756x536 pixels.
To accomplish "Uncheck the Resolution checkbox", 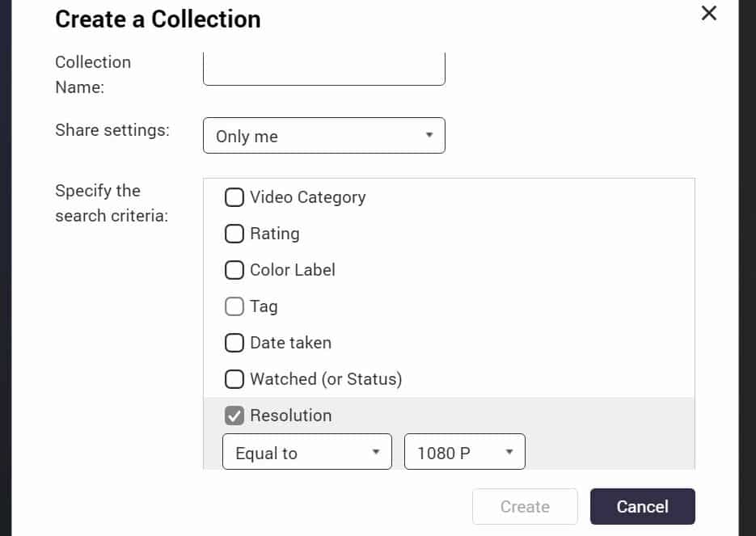I will pyautogui.click(x=234, y=416).
